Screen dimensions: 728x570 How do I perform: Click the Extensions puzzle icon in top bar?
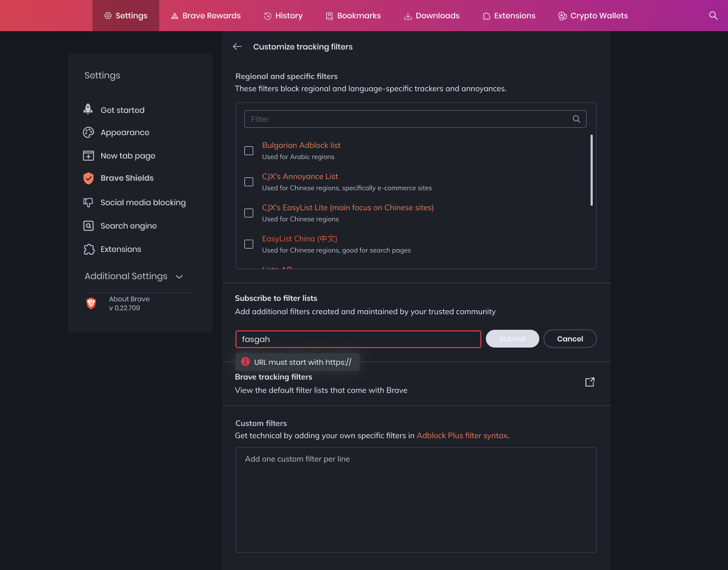[x=486, y=16]
